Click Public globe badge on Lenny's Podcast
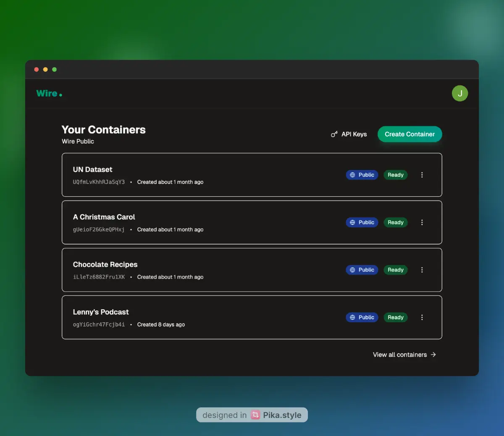The width and height of the screenshot is (504, 436). [362, 317]
